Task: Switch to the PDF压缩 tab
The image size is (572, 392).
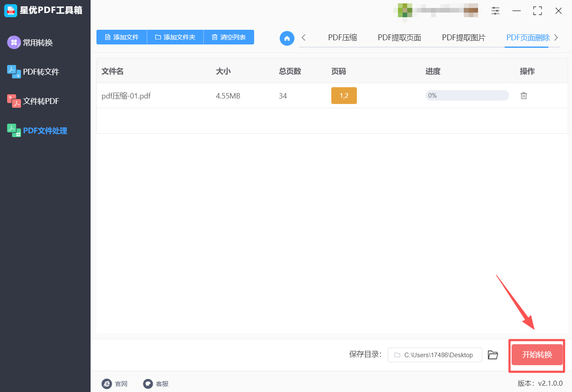Action: pyautogui.click(x=342, y=37)
